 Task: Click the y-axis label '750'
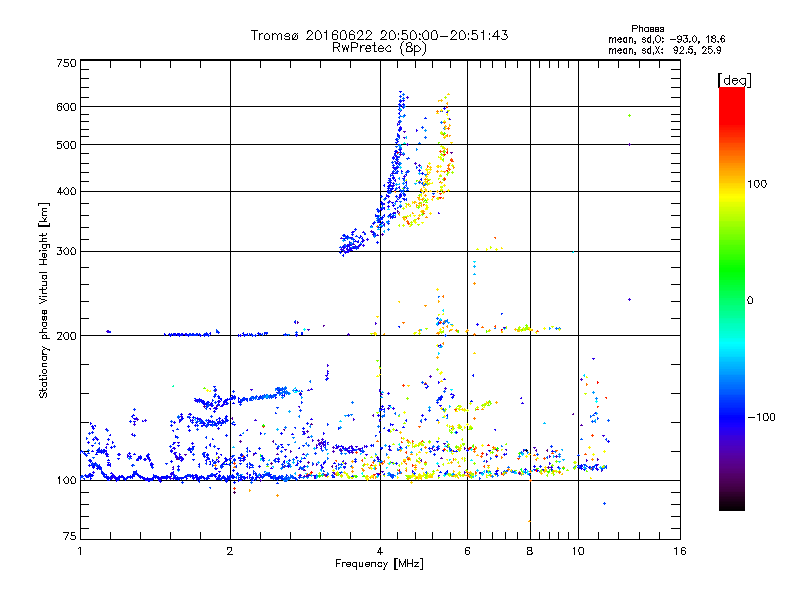click(66, 63)
